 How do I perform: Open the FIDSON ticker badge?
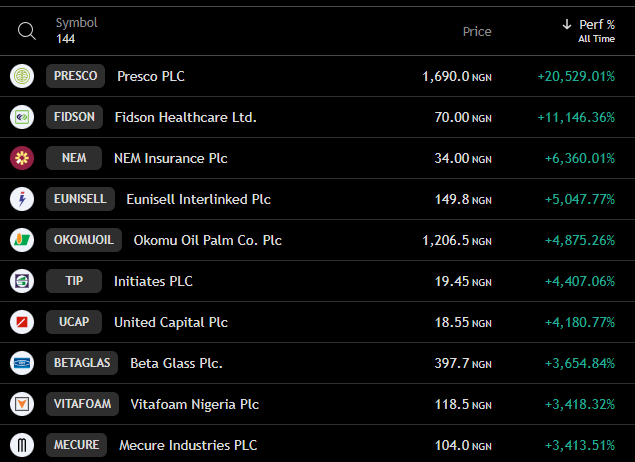75,117
